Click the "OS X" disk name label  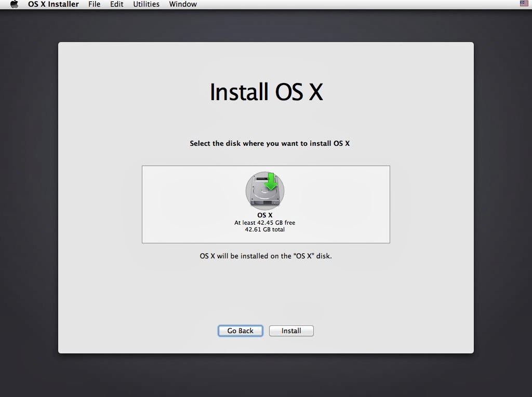tap(265, 215)
